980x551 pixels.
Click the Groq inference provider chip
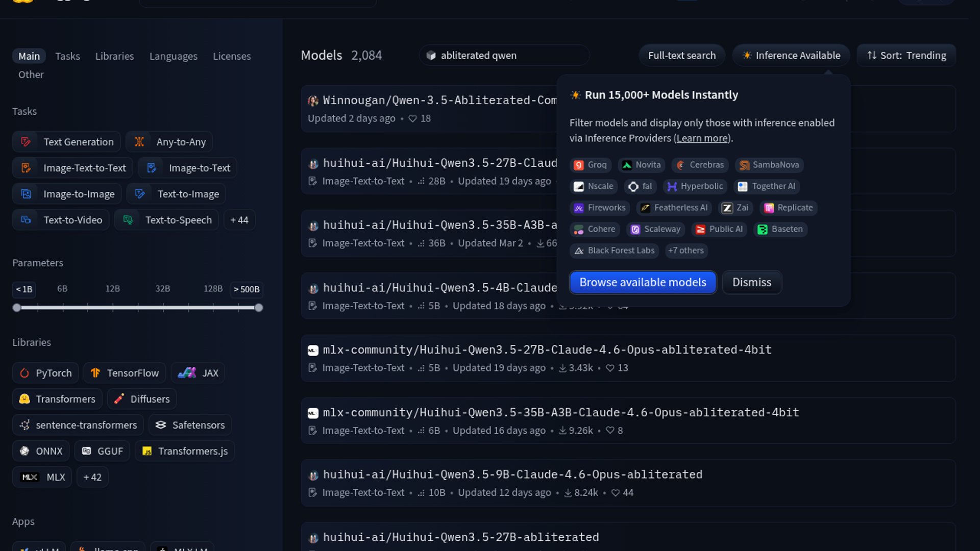(591, 165)
